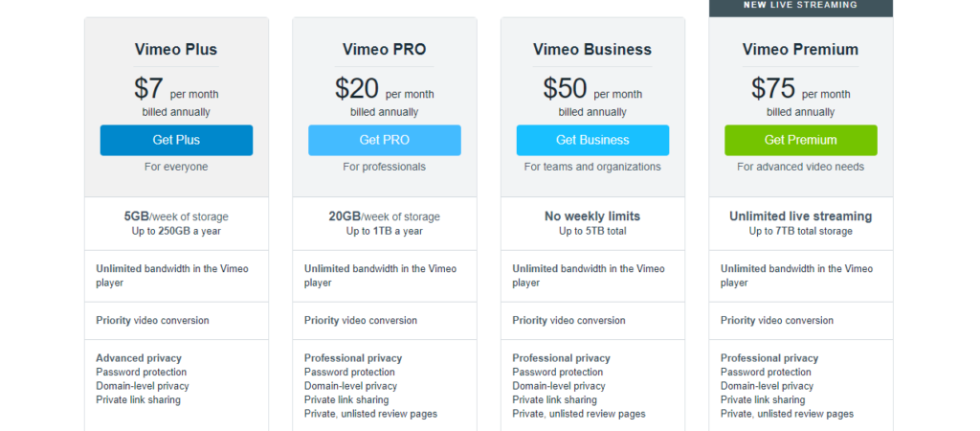Screen dimensions: 980x431
Task: Click the 5GB/week of storage text
Action: tap(176, 217)
